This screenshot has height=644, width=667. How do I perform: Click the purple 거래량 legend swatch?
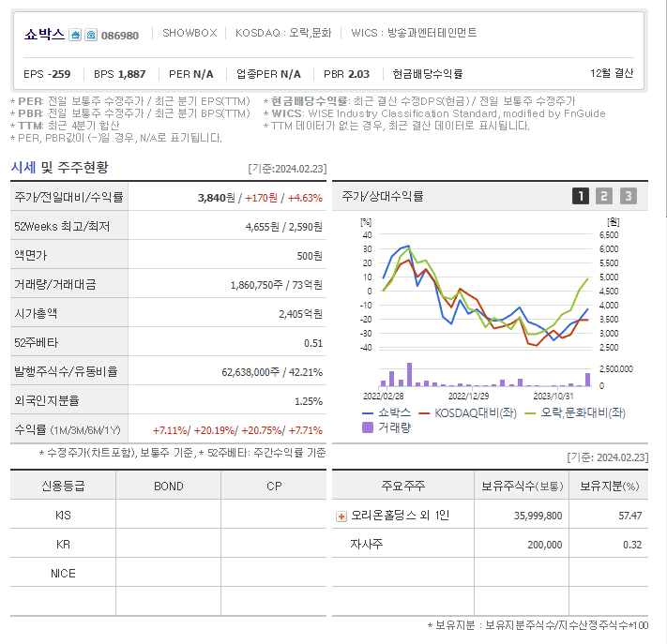pyautogui.click(x=367, y=427)
